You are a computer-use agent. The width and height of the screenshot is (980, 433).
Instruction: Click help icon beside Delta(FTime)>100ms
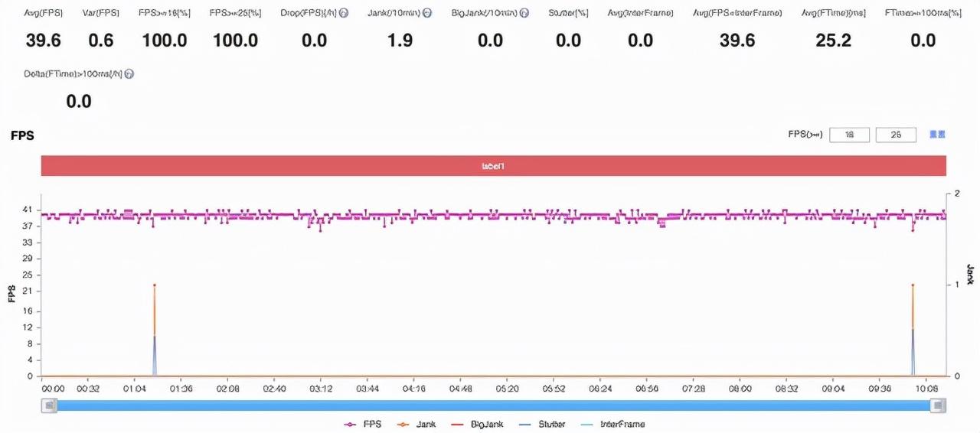pos(129,73)
